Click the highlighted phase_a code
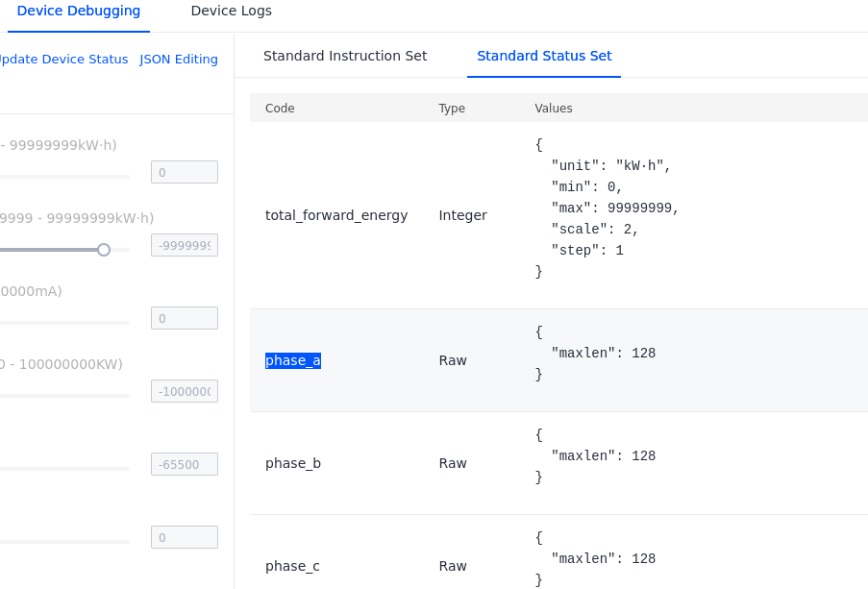Image resolution: width=868 pixels, height=589 pixels. click(x=293, y=360)
